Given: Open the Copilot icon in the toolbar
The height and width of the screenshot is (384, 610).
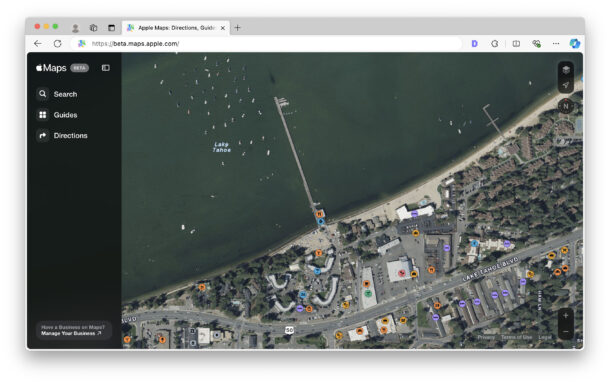Looking at the screenshot, I should 575,43.
